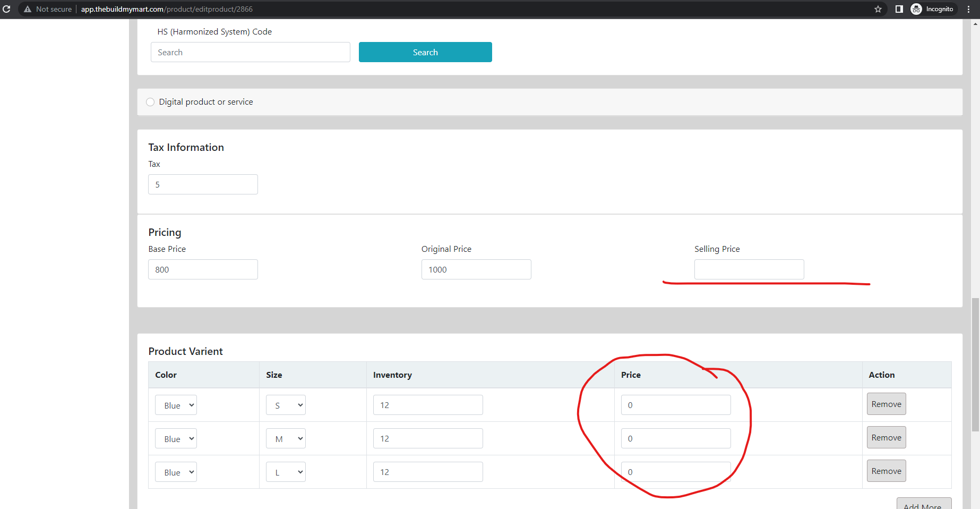Open the Size dropdown showing S
980x509 pixels.
point(286,405)
